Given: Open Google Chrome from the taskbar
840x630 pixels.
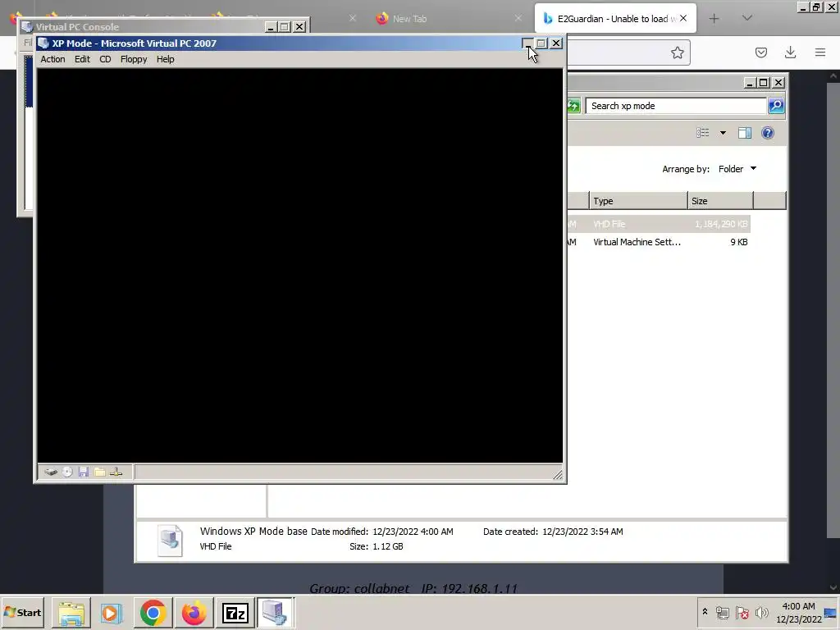Looking at the screenshot, I should (153, 613).
